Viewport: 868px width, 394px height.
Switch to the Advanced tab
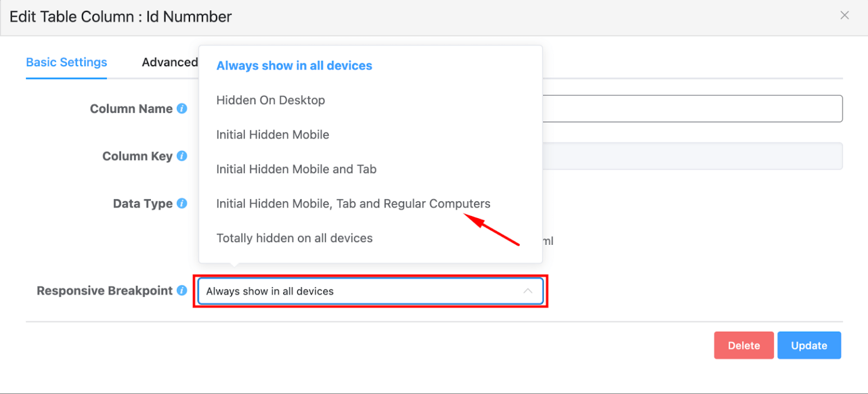click(x=170, y=62)
